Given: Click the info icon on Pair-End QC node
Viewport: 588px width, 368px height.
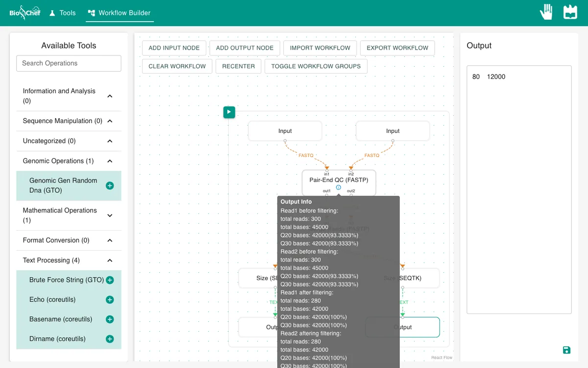Looking at the screenshot, I should coord(339,187).
